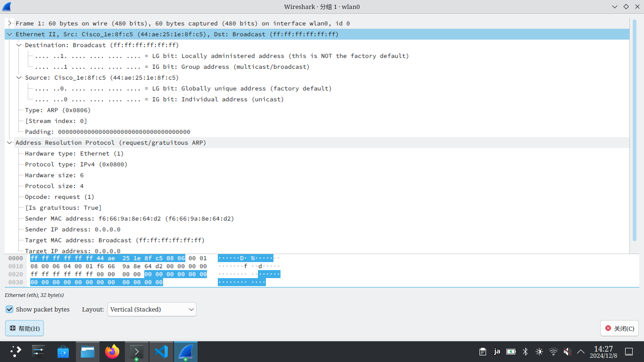This screenshot has height=362, width=644.
Task: Open the KDE application launcher
Action: tap(16, 351)
